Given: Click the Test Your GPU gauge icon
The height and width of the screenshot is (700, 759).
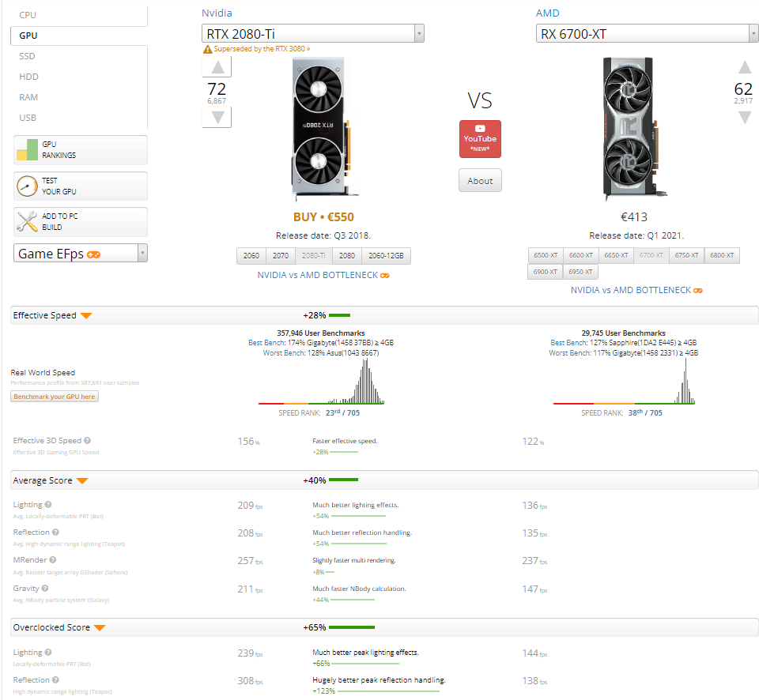Looking at the screenshot, I should pyautogui.click(x=27, y=186).
